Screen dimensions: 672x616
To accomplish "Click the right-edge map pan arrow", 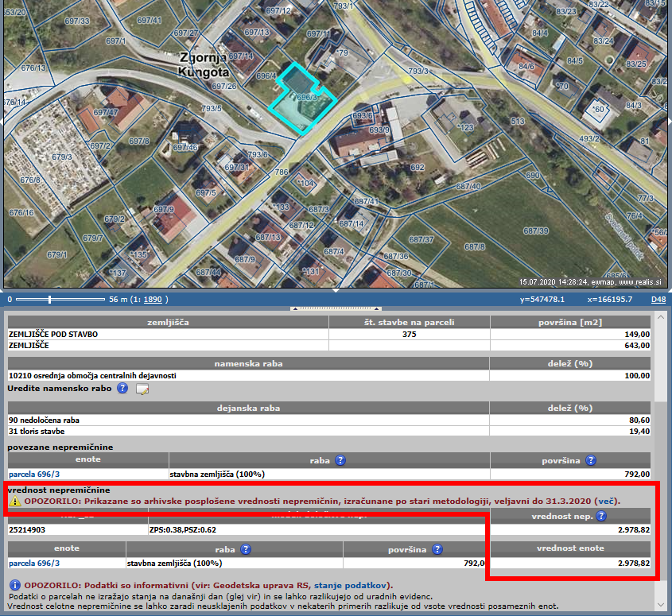I will click(668, 121).
